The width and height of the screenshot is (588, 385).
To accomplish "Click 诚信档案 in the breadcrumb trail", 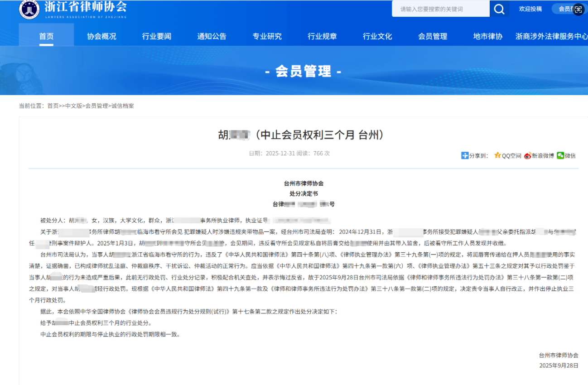I will pyautogui.click(x=122, y=106).
